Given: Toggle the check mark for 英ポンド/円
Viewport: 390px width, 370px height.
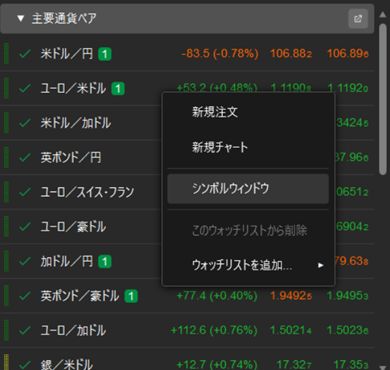Looking at the screenshot, I should point(25,157).
